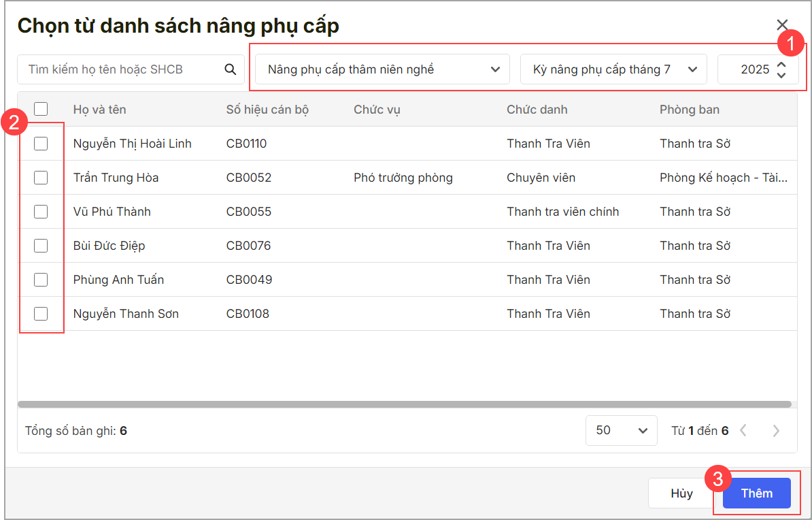
Task: Click the Số hiệu cán bộ column header
Action: tap(267, 110)
